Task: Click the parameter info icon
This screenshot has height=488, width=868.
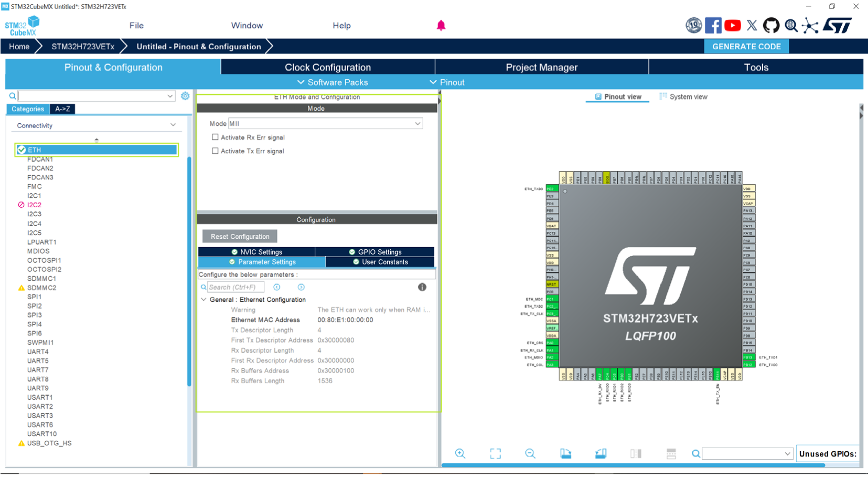Action: pos(422,287)
